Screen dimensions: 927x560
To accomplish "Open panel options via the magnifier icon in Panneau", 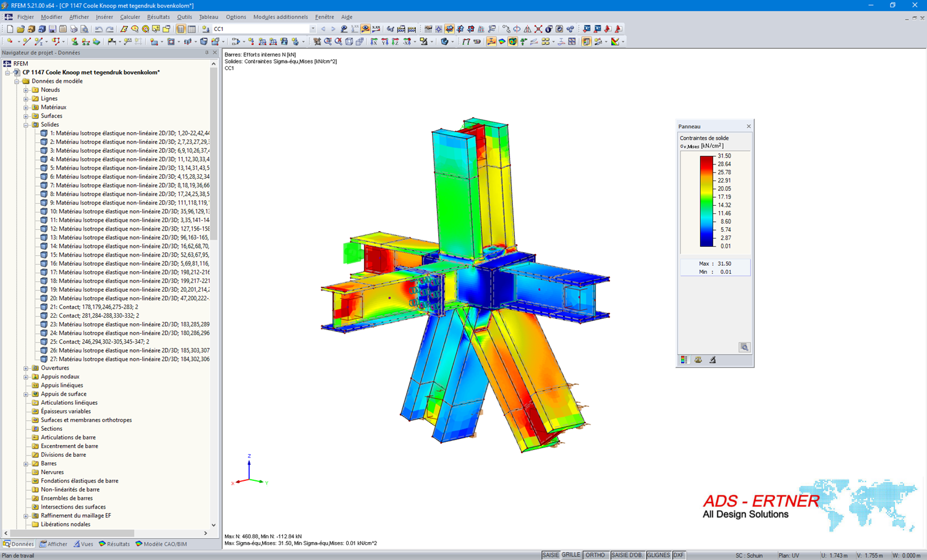I will (745, 347).
